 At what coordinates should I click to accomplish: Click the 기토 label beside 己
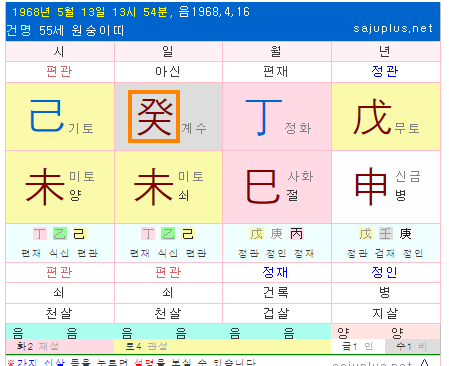(x=81, y=128)
